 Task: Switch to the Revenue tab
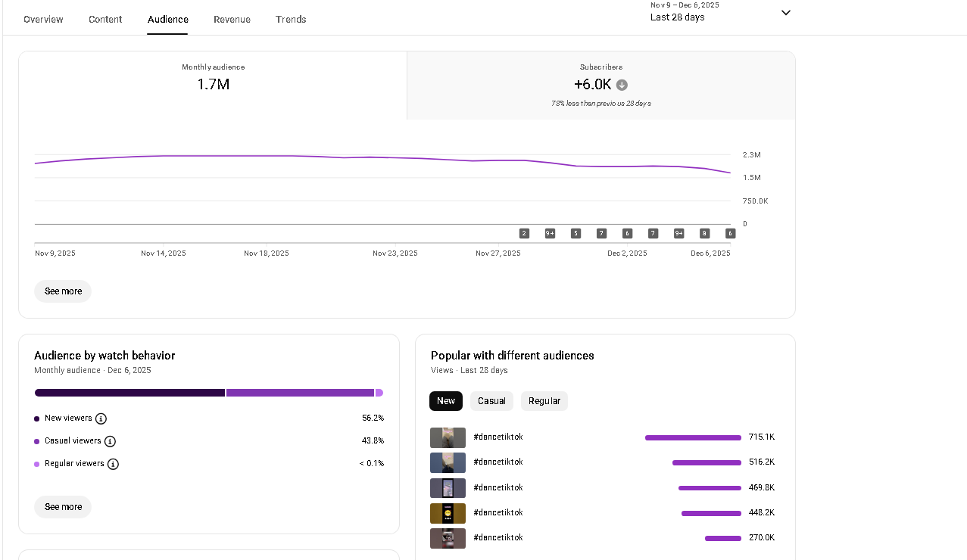coord(232,19)
